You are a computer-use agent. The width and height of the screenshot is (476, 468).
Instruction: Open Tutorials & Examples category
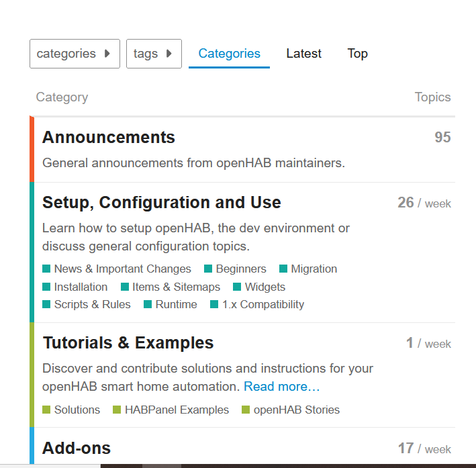(128, 343)
